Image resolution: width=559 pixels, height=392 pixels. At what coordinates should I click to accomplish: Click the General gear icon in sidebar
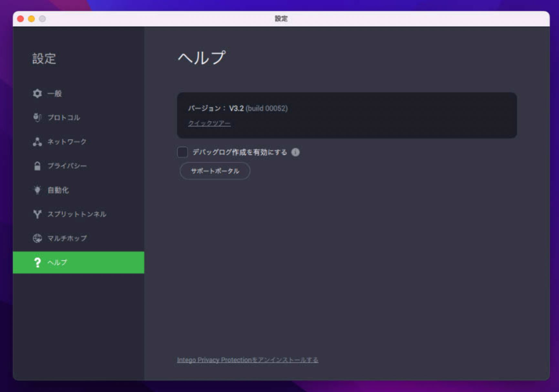pyautogui.click(x=37, y=94)
